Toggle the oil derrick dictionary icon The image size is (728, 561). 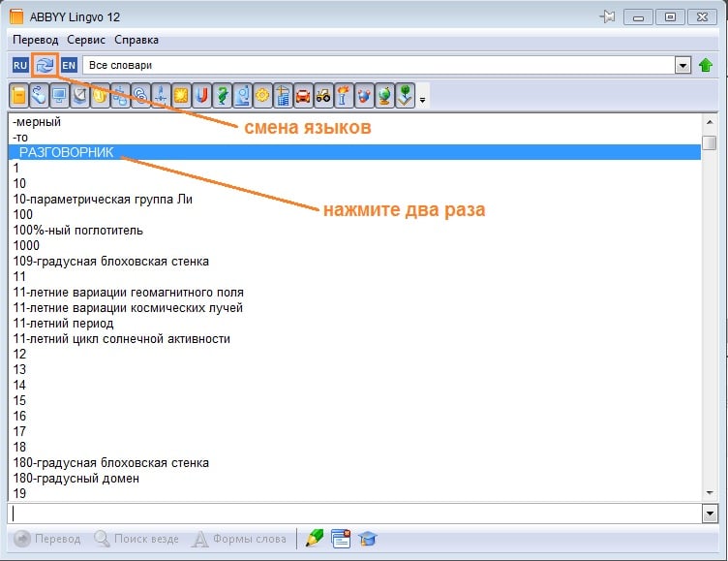pos(161,95)
